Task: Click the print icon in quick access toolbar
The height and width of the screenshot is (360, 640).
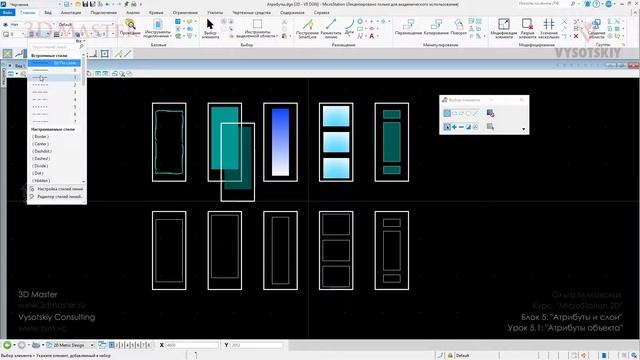Action: click(133, 4)
